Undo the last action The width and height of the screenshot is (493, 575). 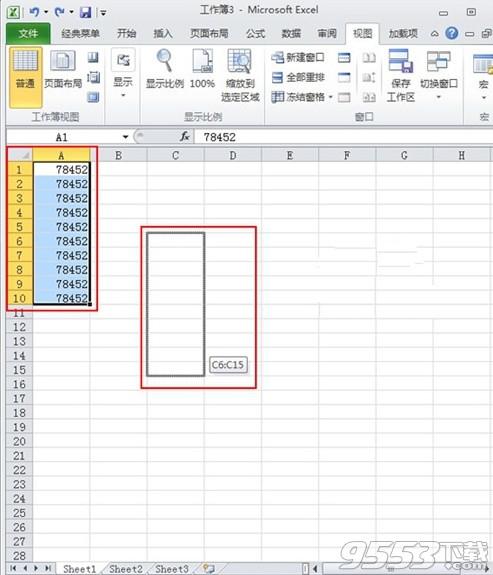click(x=34, y=12)
